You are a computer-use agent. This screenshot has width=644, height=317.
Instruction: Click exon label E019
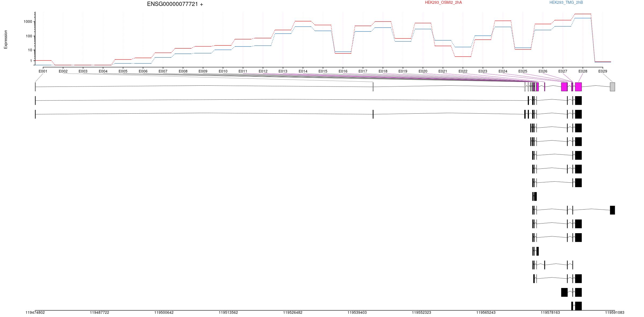click(403, 71)
